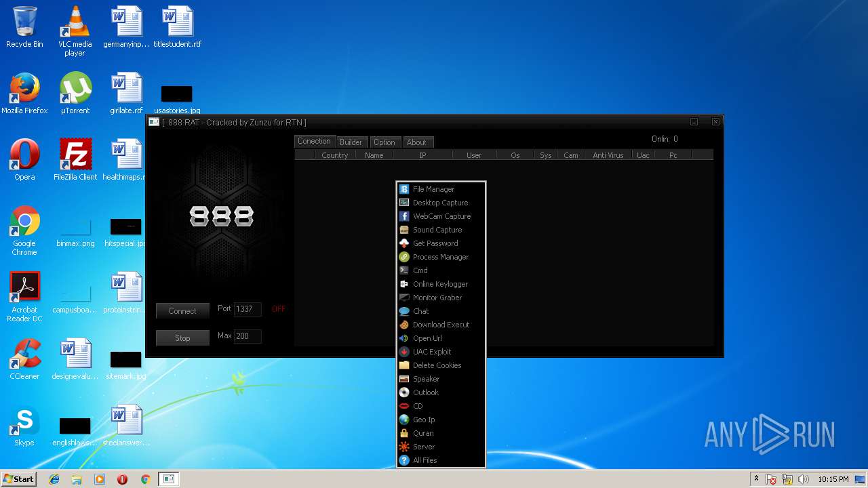This screenshot has height=488, width=868.
Task: Click the Open Url speaker icon
Action: (404, 338)
